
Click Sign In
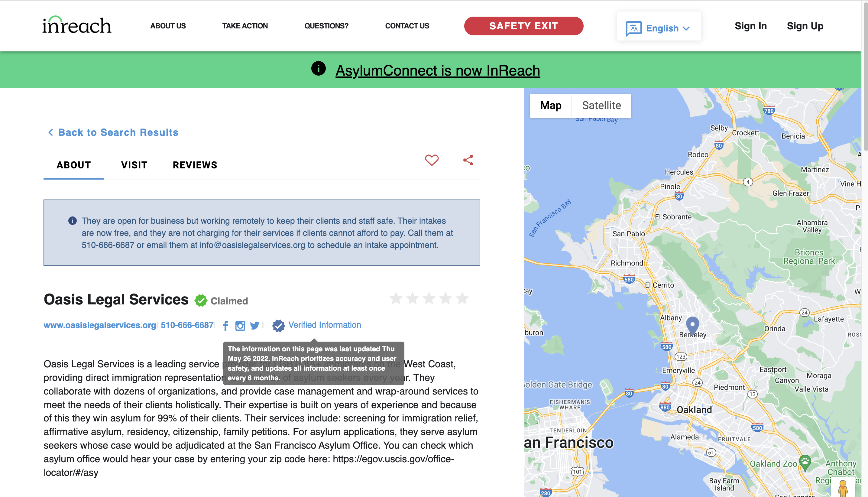pos(751,26)
